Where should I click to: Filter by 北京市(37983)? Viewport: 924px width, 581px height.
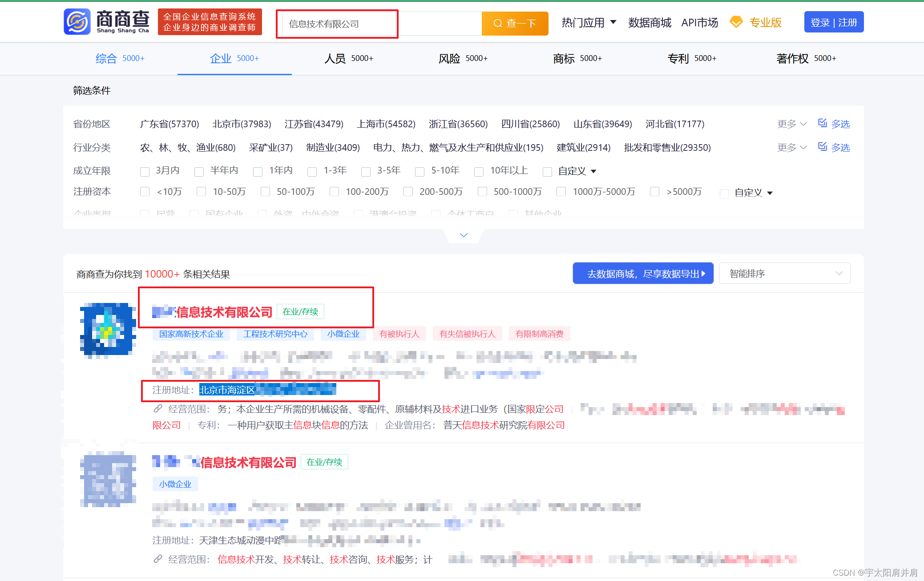tap(242, 124)
